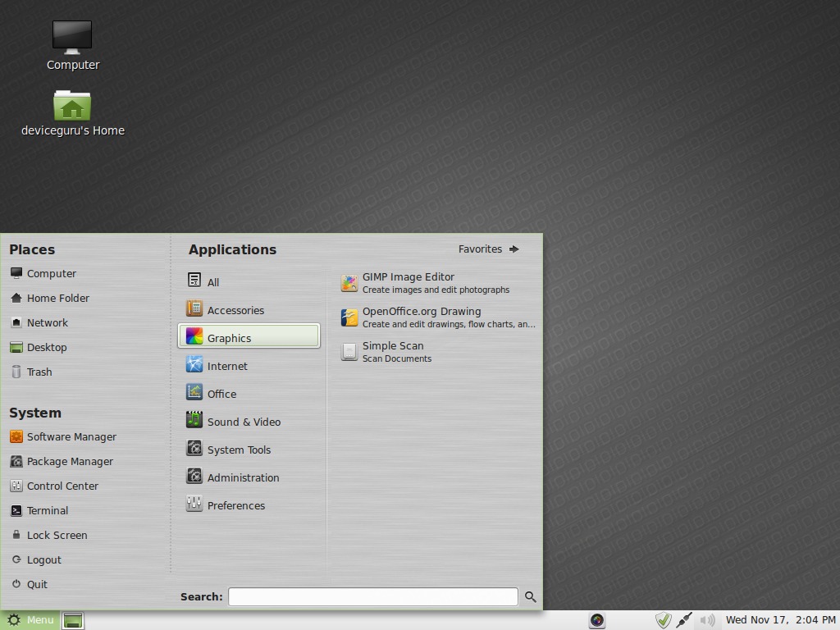
Task: Select Accessories category
Action: 249,309
